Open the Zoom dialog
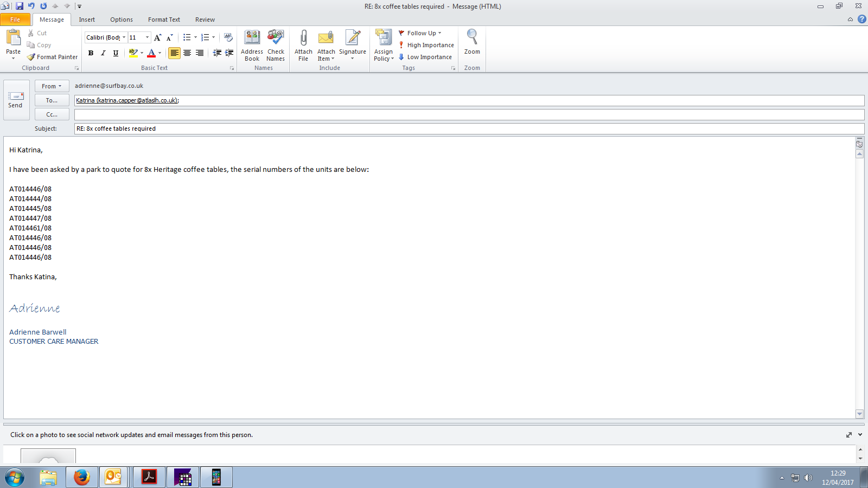This screenshot has height=488, width=868. pos(472,42)
